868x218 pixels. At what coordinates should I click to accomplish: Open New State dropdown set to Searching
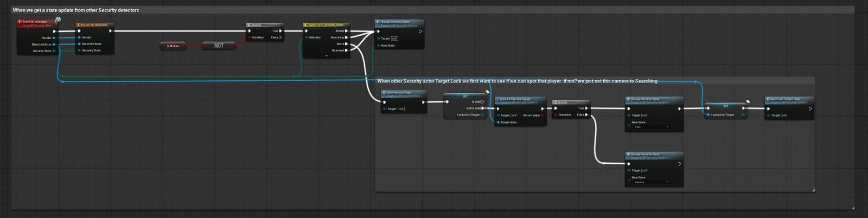[651, 182]
